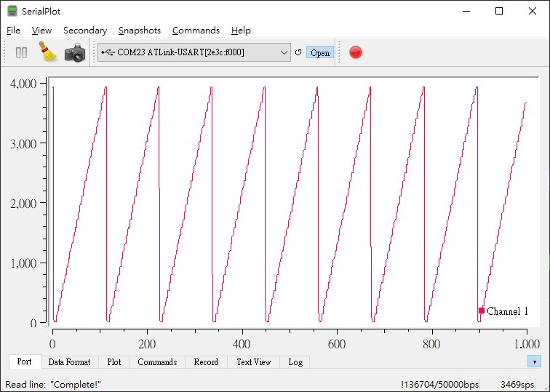550x392 pixels.
Task: Reload the port list with the refresh icon
Action: click(298, 52)
